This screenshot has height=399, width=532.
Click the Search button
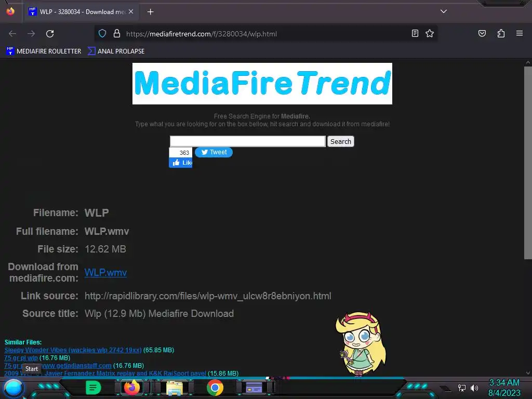(341, 141)
